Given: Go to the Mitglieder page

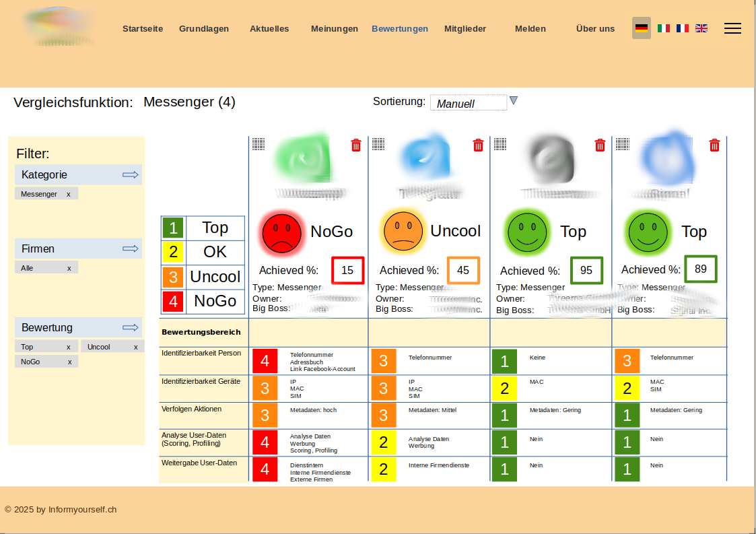Looking at the screenshot, I should (465, 29).
